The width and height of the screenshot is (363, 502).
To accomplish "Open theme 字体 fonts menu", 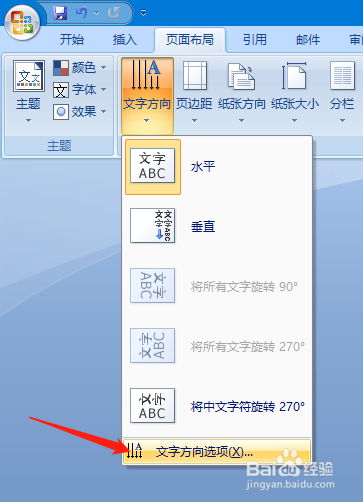I will pyautogui.click(x=80, y=90).
